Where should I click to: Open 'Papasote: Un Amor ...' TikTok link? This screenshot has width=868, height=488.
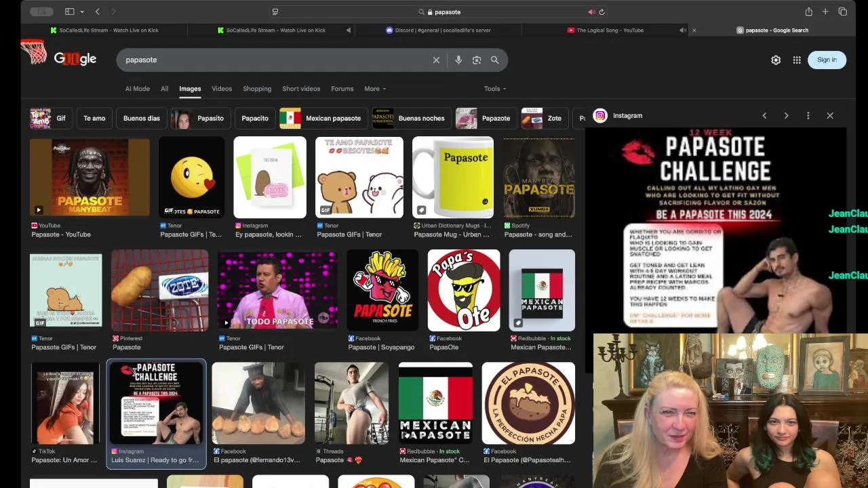[x=64, y=460]
